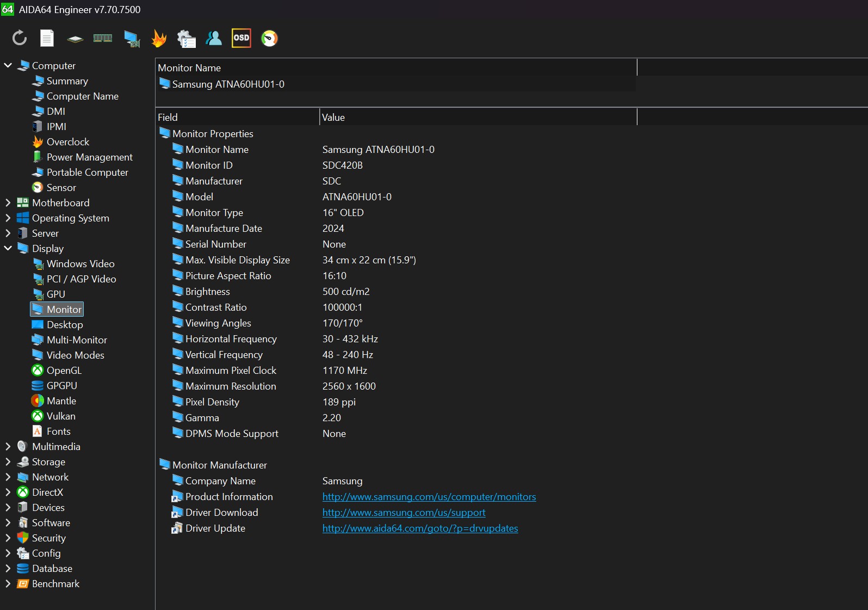Open the Samsung Product Information link
Image resolution: width=868 pixels, height=610 pixels.
tap(429, 497)
